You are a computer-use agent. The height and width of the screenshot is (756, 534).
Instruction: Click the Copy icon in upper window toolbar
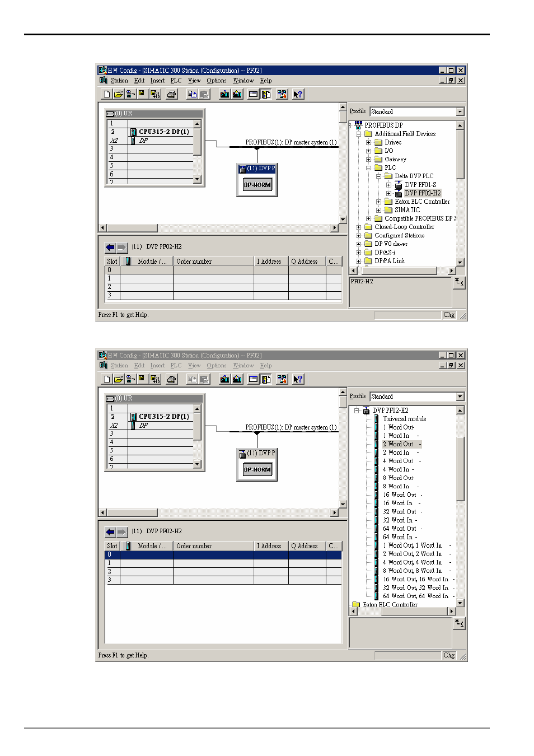(192, 94)
